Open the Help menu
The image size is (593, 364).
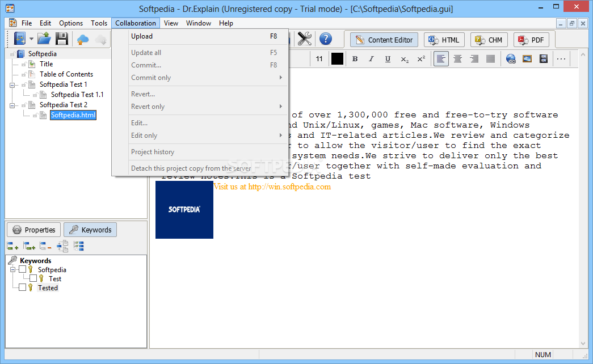226,23
